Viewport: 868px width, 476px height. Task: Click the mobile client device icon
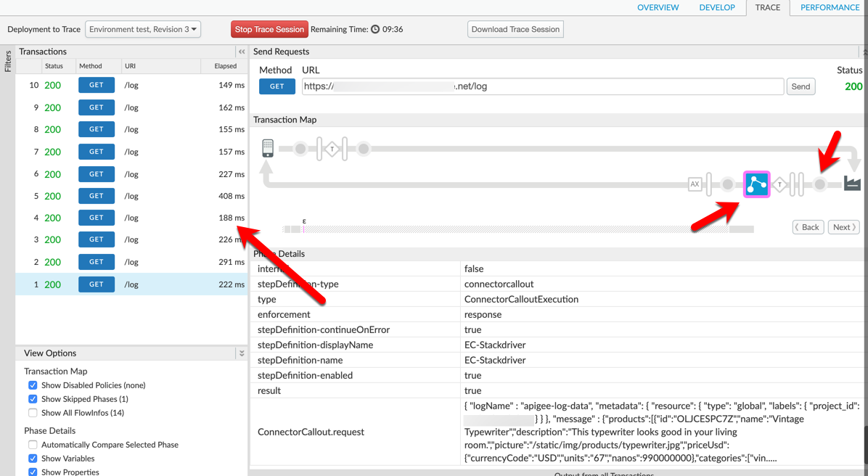pyautogui.click(x=268, y=148)
